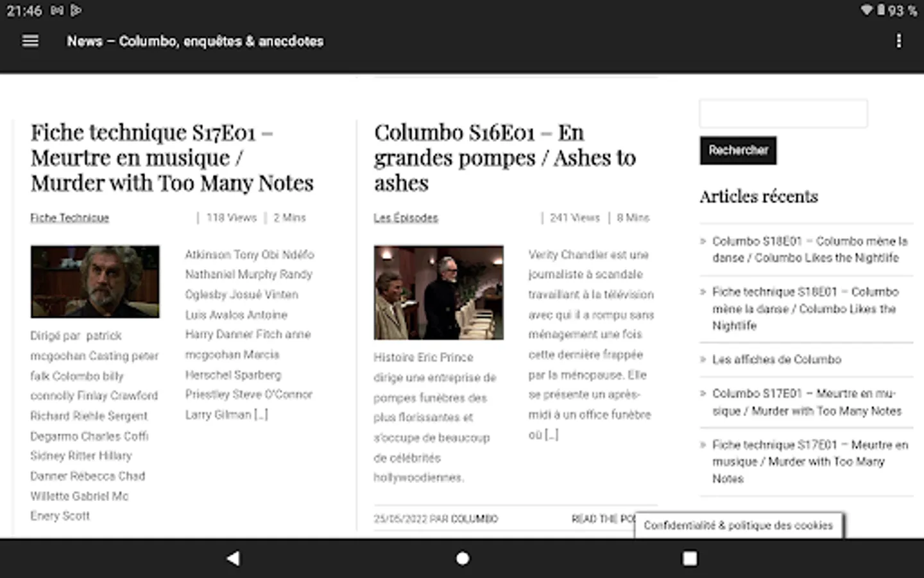Click the excerpt starting Atkinson Tony Obi Ndéfo
The width and height of the screenshot is (924, 578).
click(250, 335)
